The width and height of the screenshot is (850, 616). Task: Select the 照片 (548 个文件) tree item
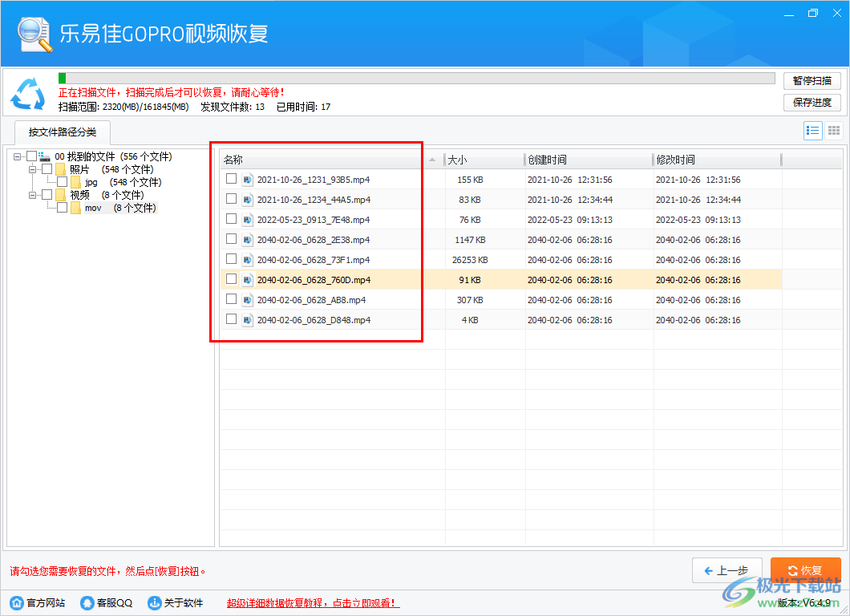point(111,169)
